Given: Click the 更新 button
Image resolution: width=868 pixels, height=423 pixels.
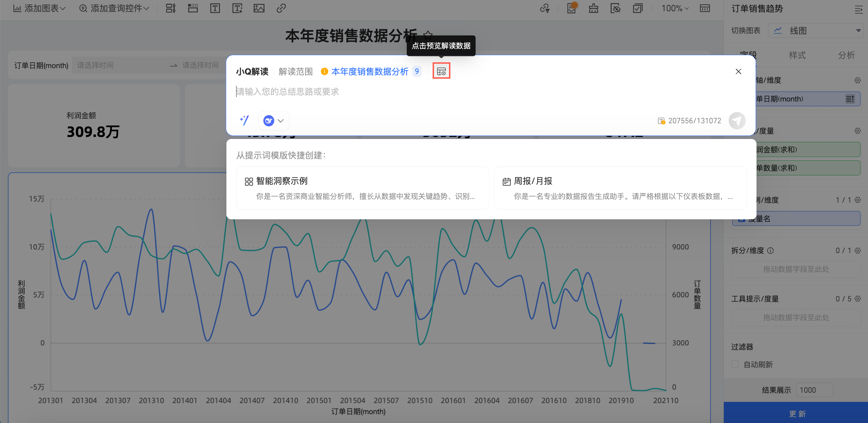Looking at the screenshot, I should click(x=797, y=413).
